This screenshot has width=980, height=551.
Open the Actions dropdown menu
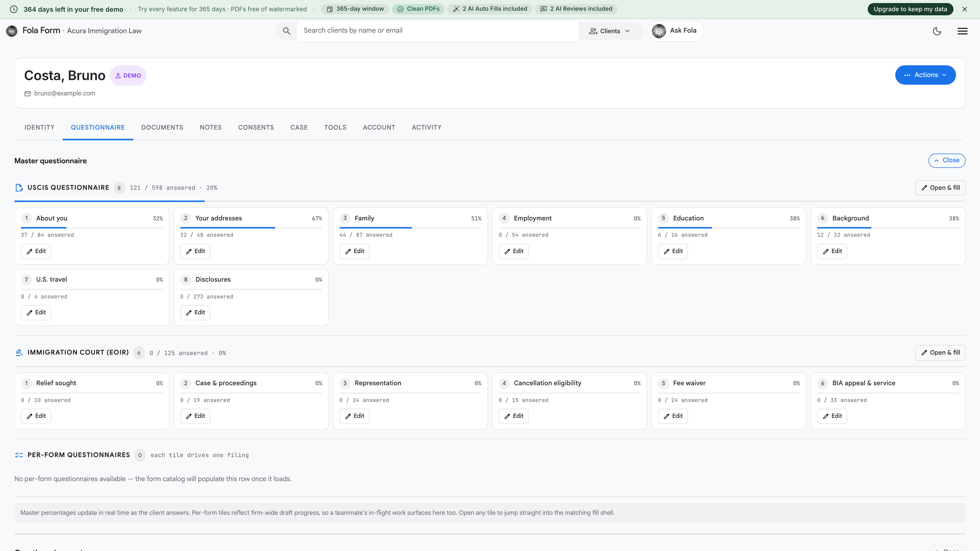point(925,75)
